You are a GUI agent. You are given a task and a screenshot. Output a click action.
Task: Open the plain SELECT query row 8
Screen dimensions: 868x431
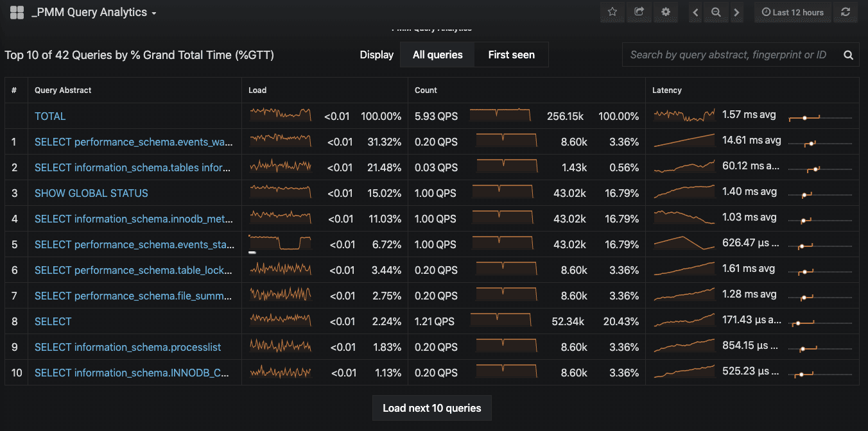tap(53, 321)
